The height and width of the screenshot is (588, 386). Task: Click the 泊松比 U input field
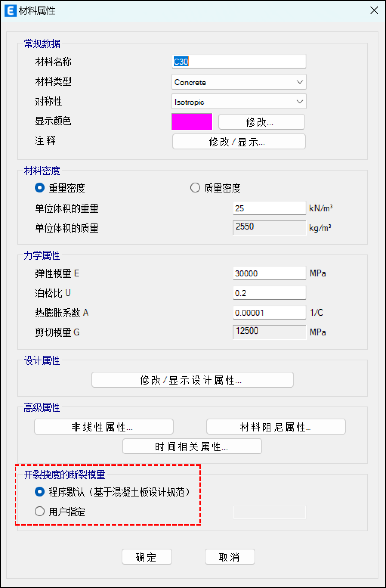tap(269, 293)
